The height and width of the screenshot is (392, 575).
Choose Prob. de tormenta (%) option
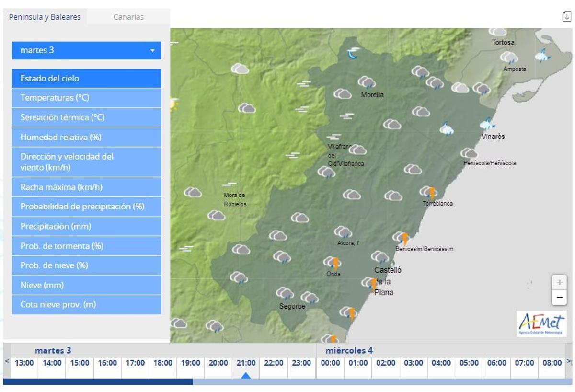pos(86,246)
